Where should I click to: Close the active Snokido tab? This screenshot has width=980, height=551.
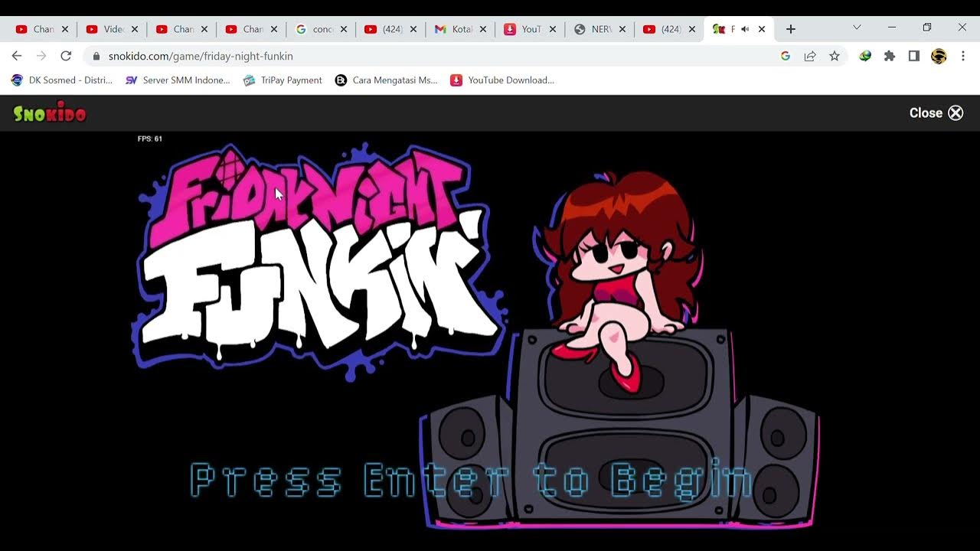tap(762, 29)
